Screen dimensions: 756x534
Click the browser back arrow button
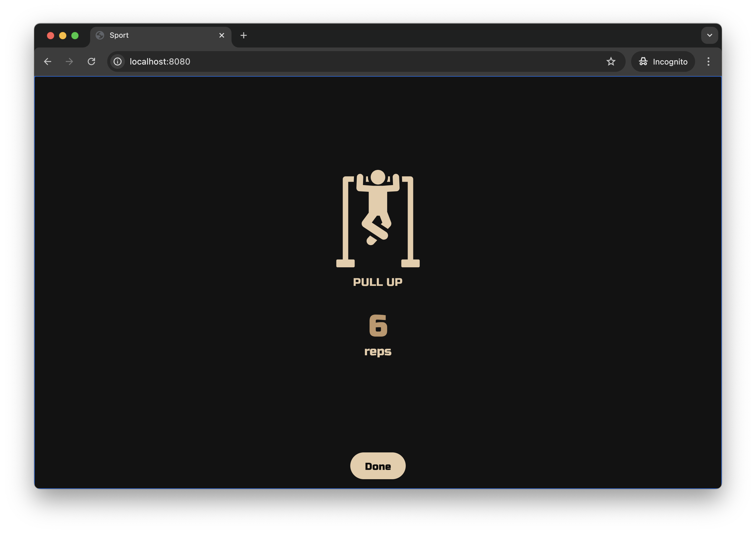(x=48, y=61)
